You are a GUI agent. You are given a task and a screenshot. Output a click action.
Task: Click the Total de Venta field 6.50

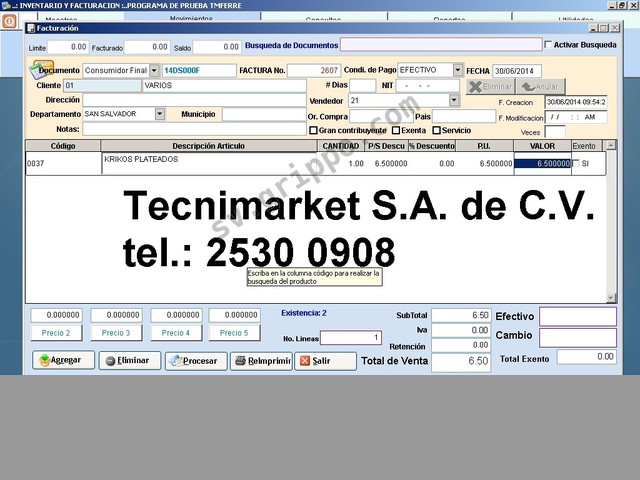[x=461, y=362]
